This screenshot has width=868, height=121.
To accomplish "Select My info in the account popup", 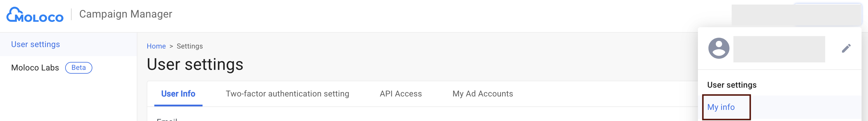I will [x=721, y=107].
